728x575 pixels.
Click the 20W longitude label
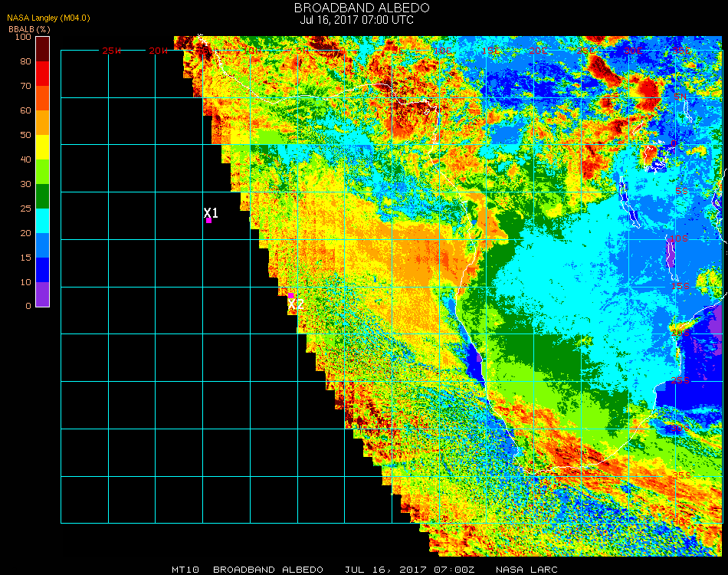tap(159, 51)
